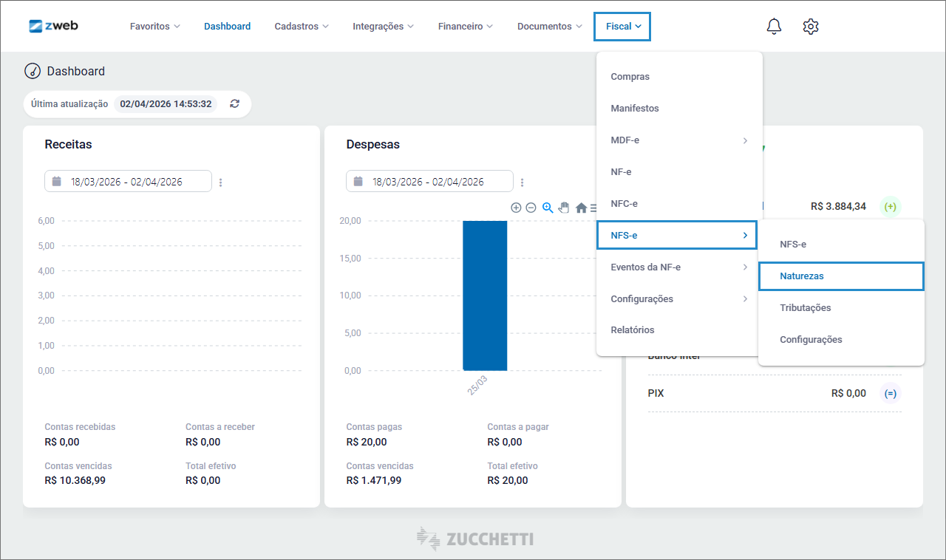Screen dimensions: 946x560
Task: Reset chart zoom with the home icon
Action: pos(581,208)
